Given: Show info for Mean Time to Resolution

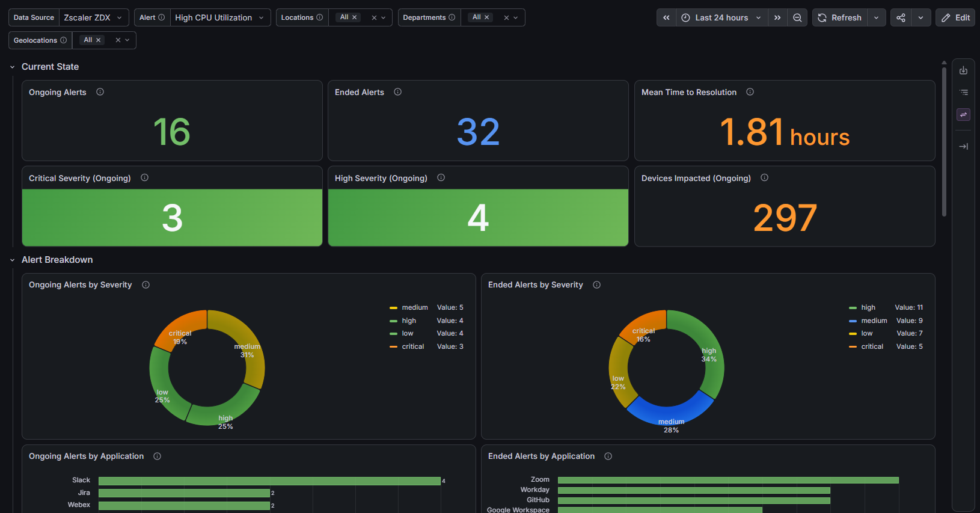Looking at the screenshot, I should [x=750, y=92].
